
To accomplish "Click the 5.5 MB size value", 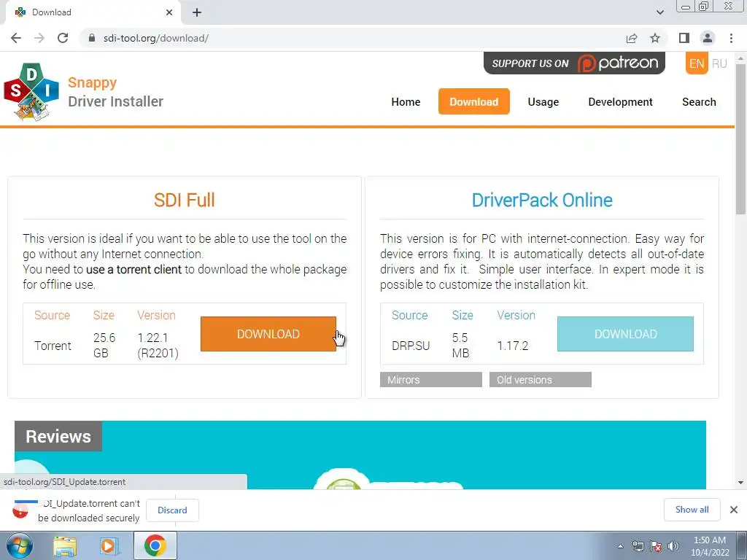I will click(461, 345).
